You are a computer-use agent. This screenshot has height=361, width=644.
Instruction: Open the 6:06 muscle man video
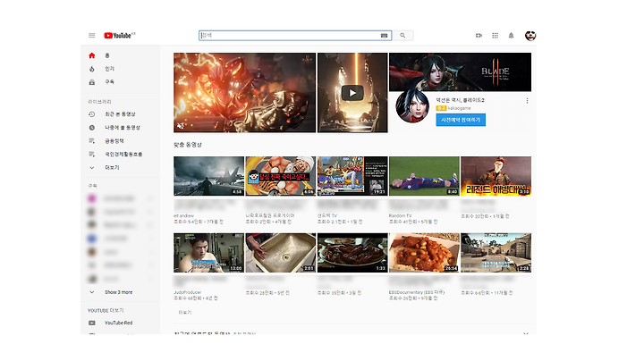281,176
